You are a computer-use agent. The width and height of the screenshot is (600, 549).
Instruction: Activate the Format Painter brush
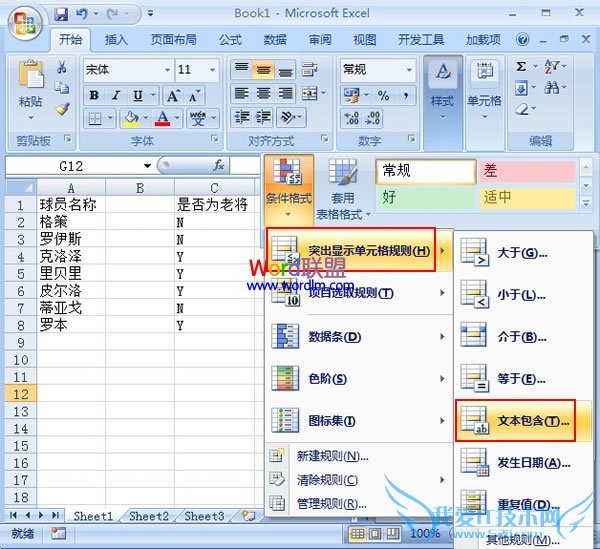[62, 109]
